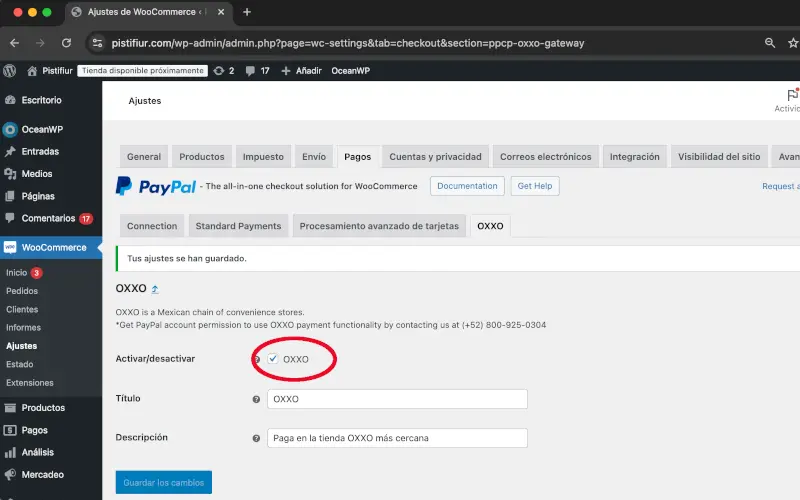The image size is (800, 500).
Task: Open Cuentas y privacidad tab
Action: 435,157
